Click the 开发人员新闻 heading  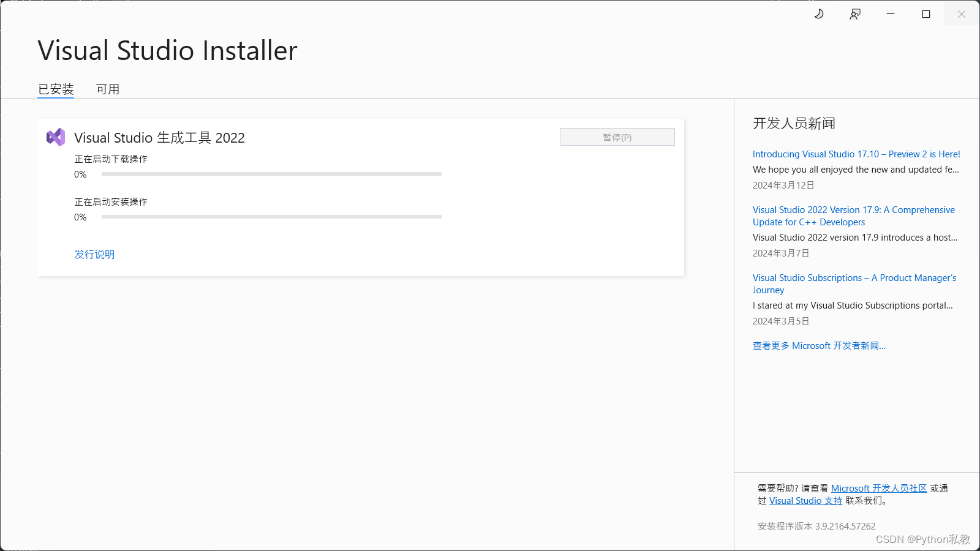tap(794, 124)
